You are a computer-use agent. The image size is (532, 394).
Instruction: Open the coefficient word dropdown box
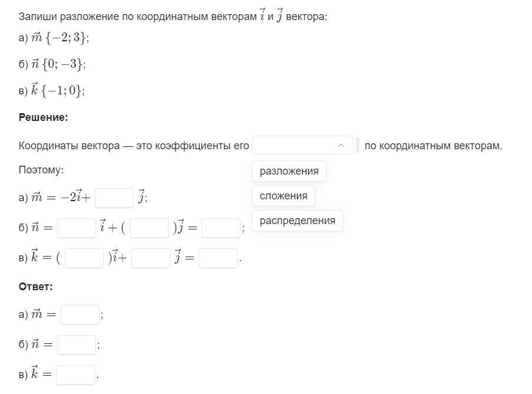(x=303, y=145)
